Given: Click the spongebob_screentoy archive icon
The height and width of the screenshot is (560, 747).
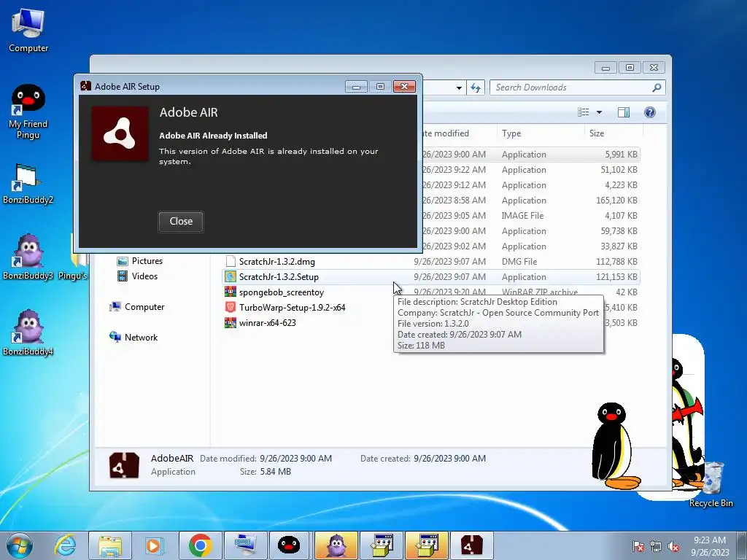Looking at the screenshot, I should (231, 292).
